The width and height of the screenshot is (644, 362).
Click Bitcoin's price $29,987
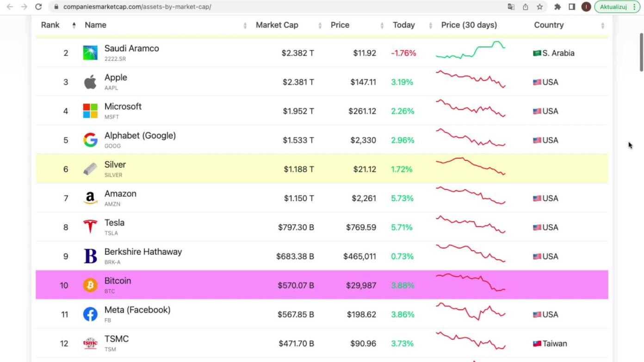pos(361,285)
